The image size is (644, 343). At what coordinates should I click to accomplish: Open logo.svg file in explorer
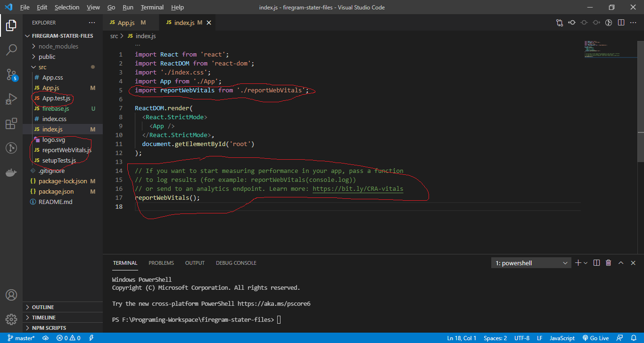pos(53,139)
